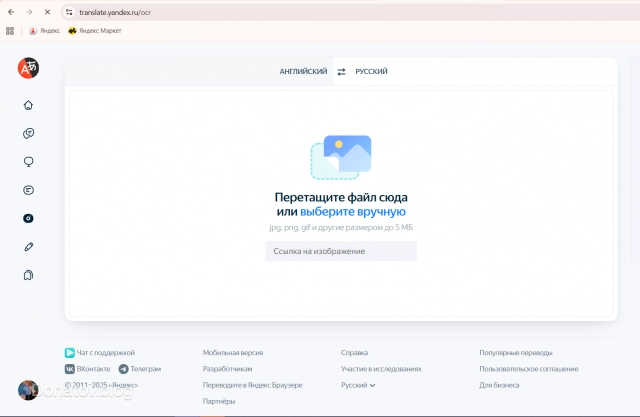Open Справка link
The width and height of the screenshot is (640, 417).
click(x=354, y=353)
